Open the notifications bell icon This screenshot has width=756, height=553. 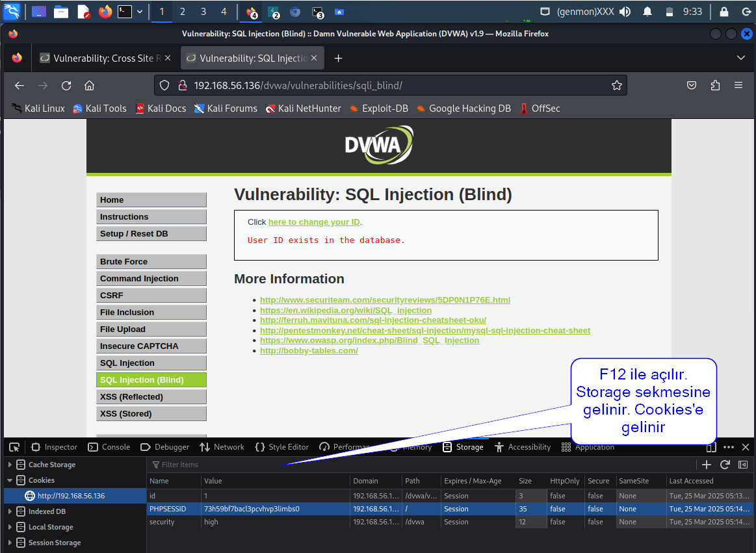coord(647,12)
